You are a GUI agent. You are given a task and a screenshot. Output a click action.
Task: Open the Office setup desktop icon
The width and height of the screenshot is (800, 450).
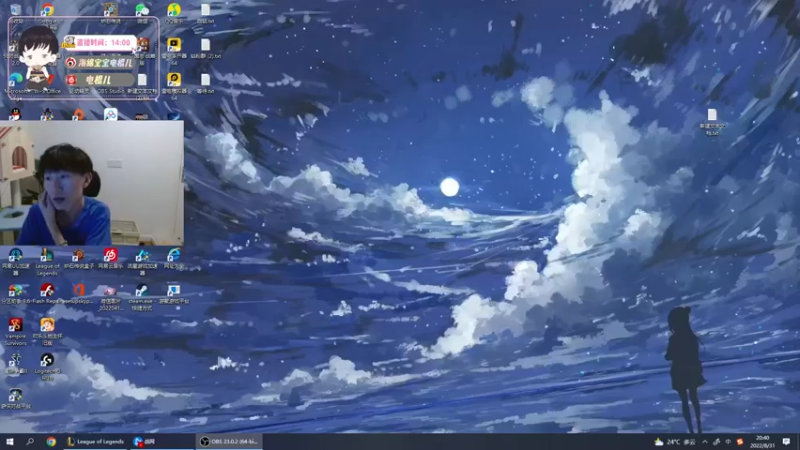pyautogui.click(x=79, y=294)
